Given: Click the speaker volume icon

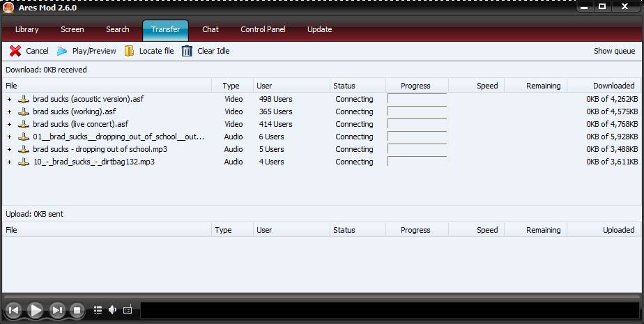Looking at the screenshot, I should [x=112, y=309].
